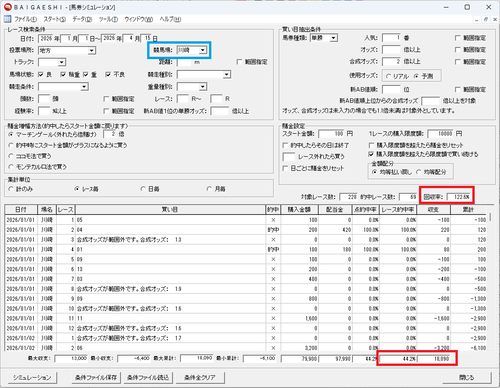
Task: Click the 条件全クリア button
Action: (x=200, y=378)
